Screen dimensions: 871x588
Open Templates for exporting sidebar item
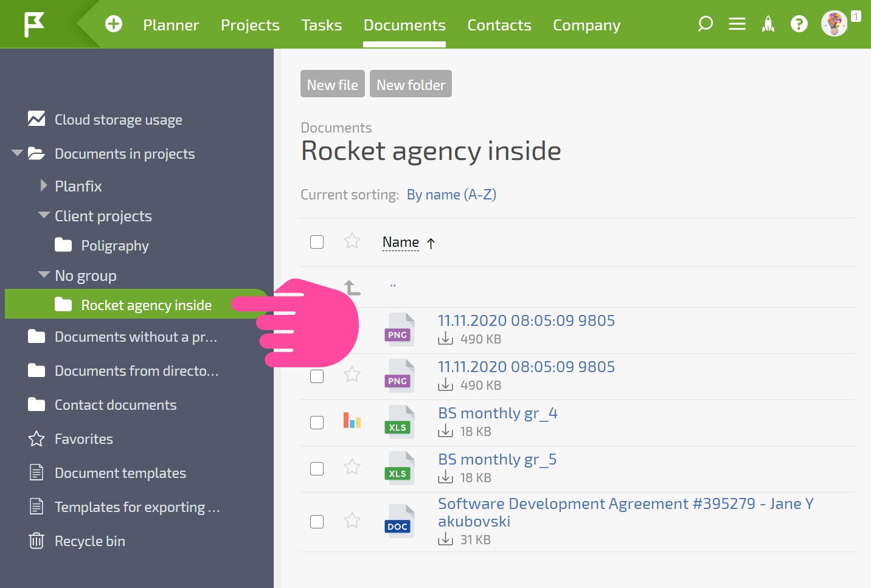pyautogui.click(x=137, y=507)
